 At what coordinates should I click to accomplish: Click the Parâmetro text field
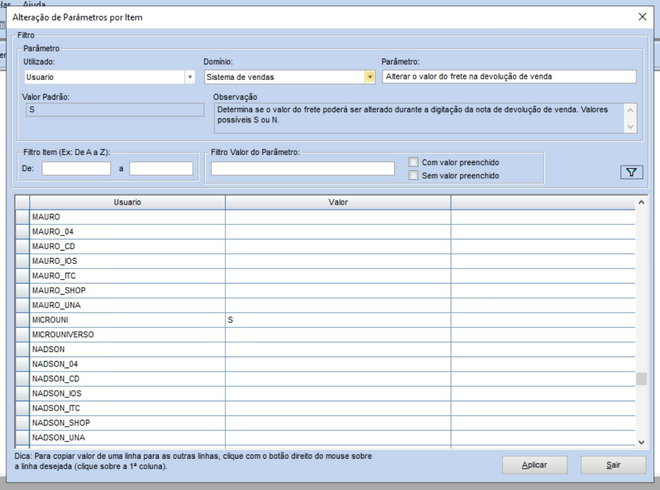click(509, 77)
